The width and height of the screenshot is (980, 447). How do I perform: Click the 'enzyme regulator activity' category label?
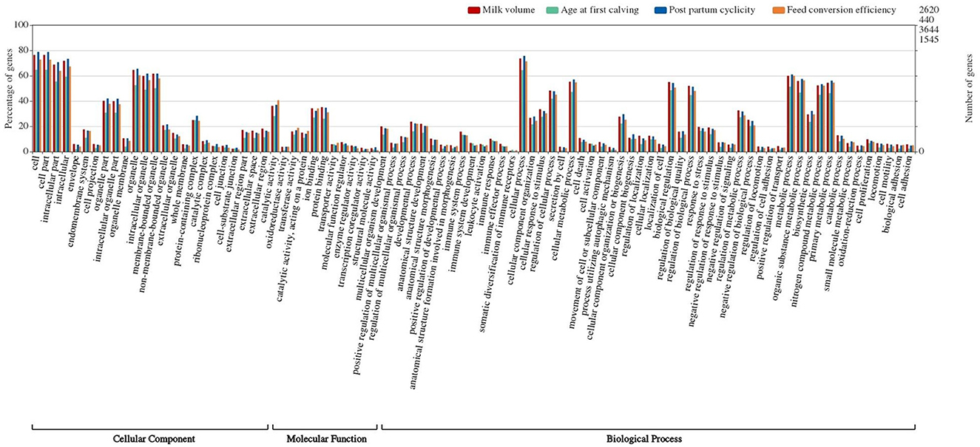pyautogui.click(x=347, y=207)
